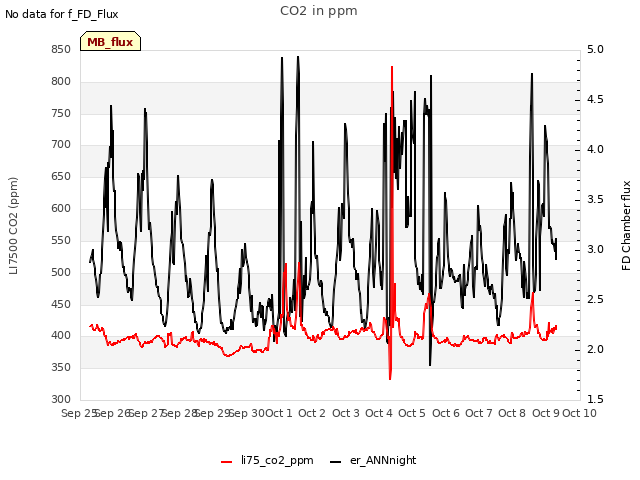Click the 650 value on left axis
Viewport: 640px width, 480px height.
click(x=61, y=177)
